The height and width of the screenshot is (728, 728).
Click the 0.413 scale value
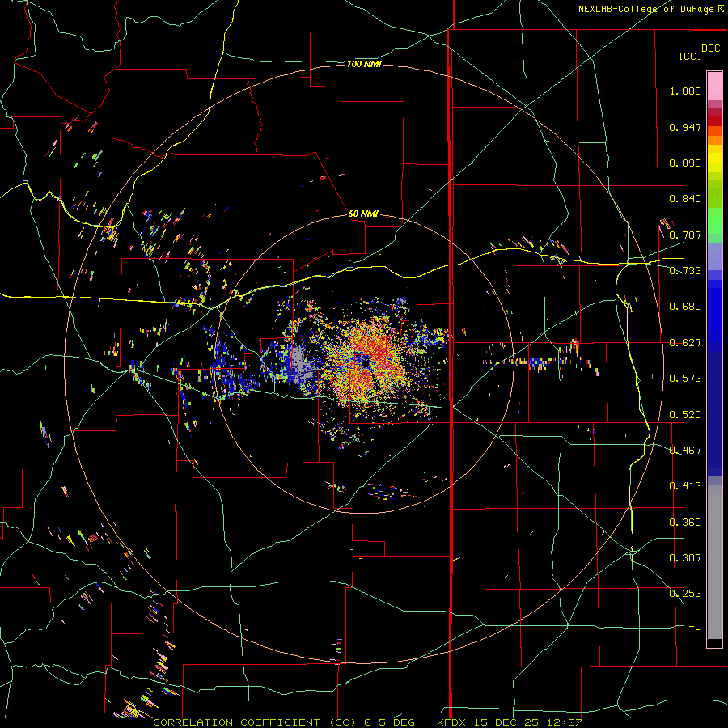click(685, 486)
